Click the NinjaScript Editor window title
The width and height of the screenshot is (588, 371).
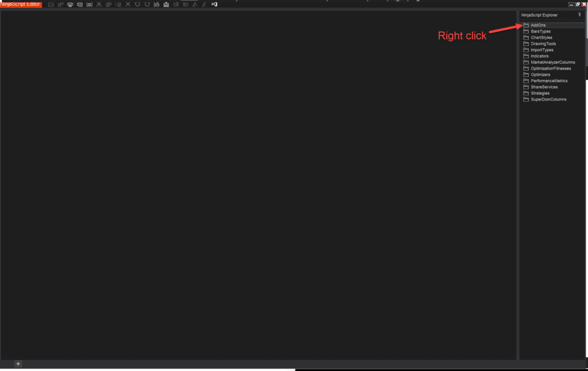(x=20, y=4)
